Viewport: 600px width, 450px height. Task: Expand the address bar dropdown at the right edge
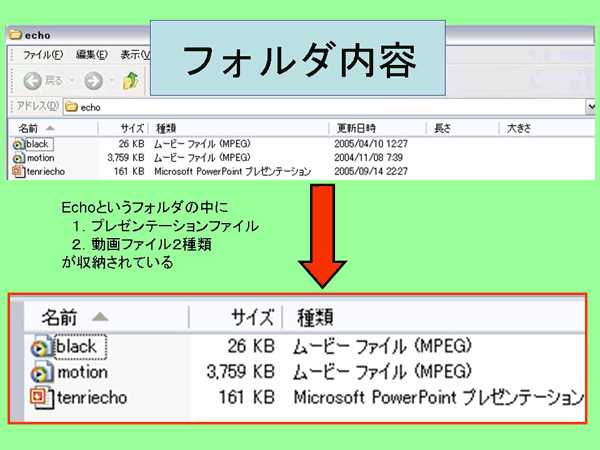coord(592,105)
